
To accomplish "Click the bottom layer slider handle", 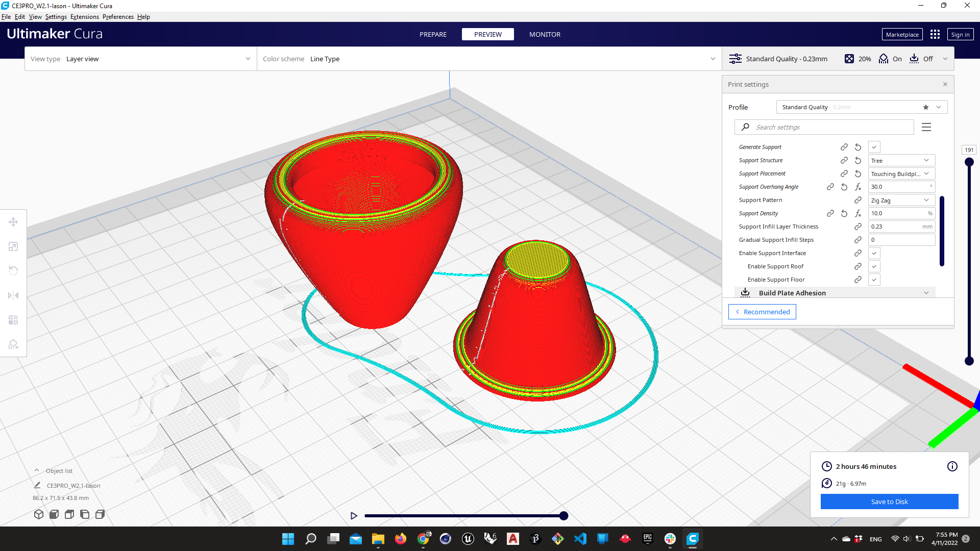I will point(969,361).
